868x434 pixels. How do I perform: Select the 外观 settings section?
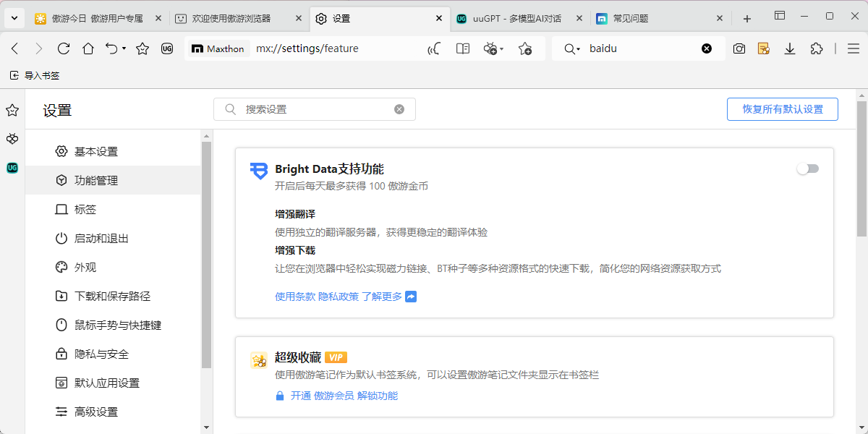(x=87, y=267)
